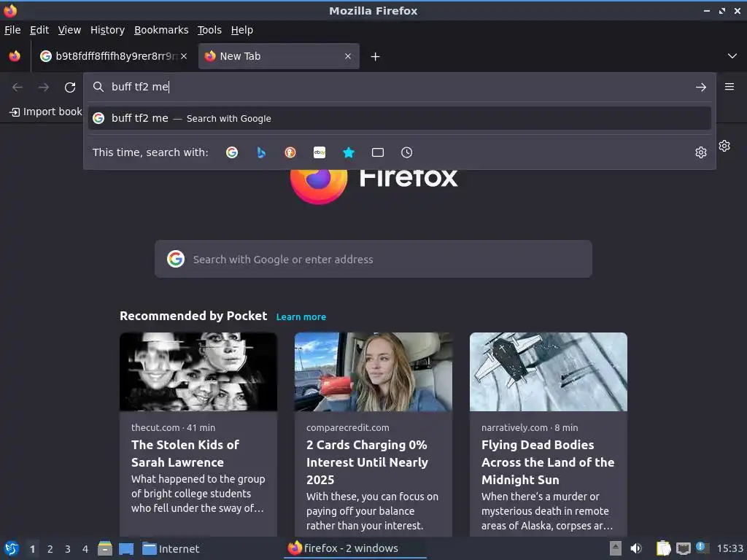Switch to workspace 2
The width and height of the screenshot is (747, 560).
(x=50, y=549)
